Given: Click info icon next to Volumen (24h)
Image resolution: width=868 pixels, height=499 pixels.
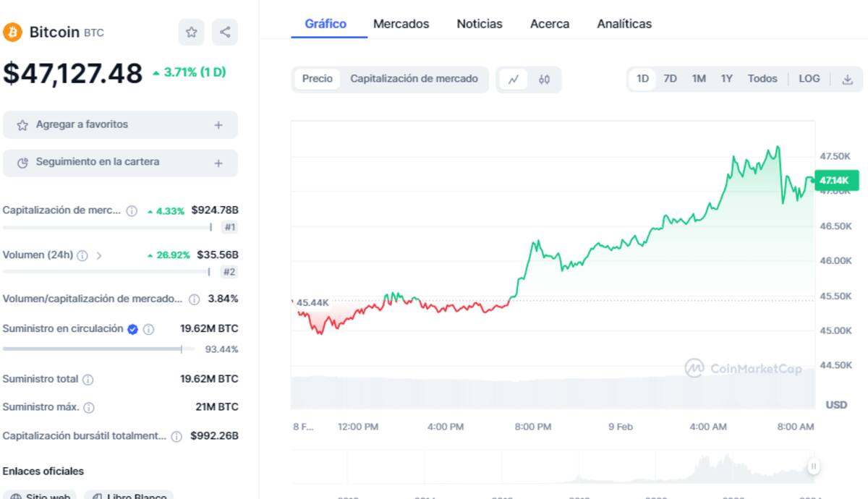Looking at the screenshot, I should pyautogui.click(x=82, y=255).
